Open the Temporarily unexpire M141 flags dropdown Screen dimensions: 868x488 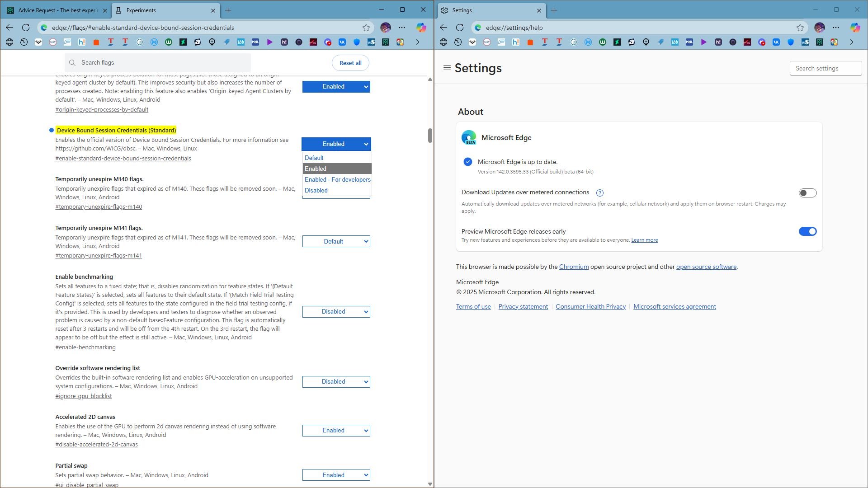(336, 242)
